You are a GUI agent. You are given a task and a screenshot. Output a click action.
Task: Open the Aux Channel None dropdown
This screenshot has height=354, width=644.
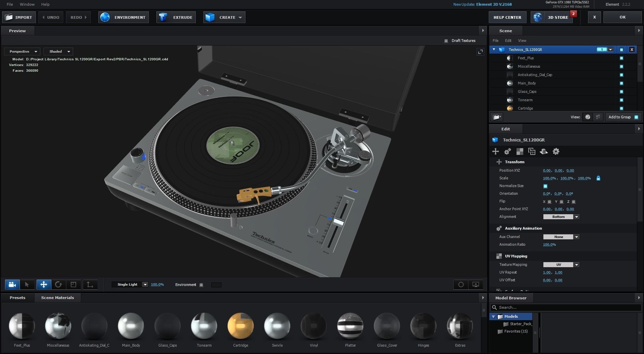pos(561,237)
